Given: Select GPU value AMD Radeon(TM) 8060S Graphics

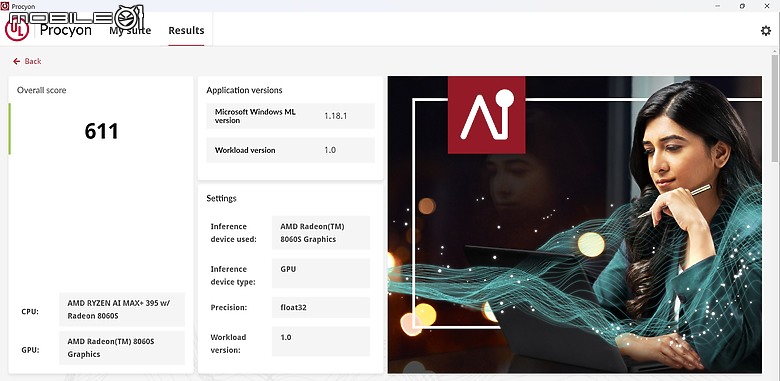Looking at the screenshot, I should click(122, 348).
